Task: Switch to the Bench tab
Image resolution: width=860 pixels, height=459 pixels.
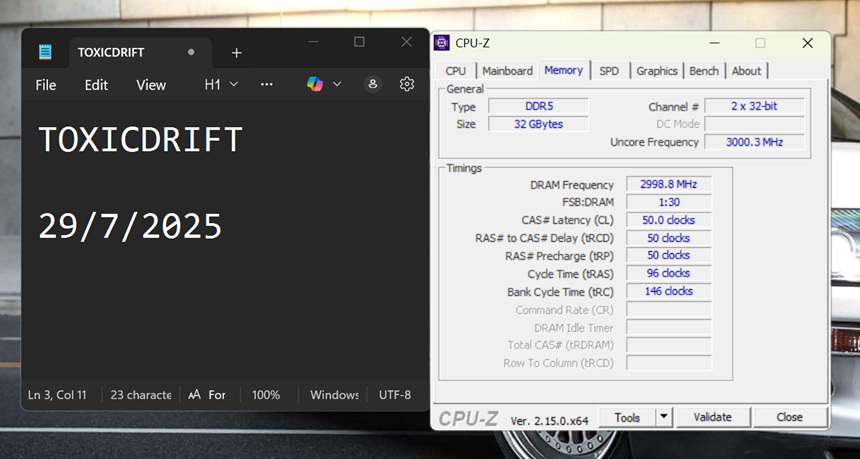Action: (704, 71)
